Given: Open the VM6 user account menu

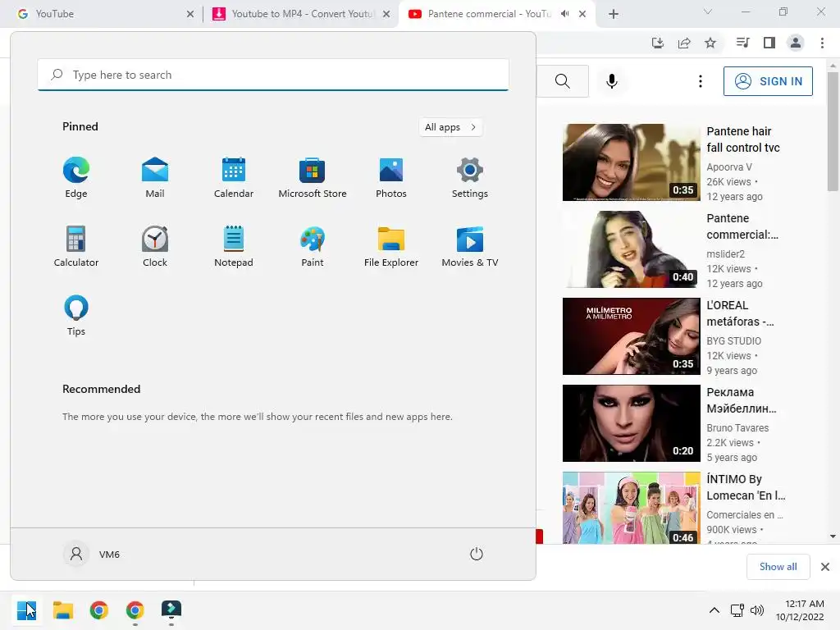Looking at the screenshot, I should point(92,554).
